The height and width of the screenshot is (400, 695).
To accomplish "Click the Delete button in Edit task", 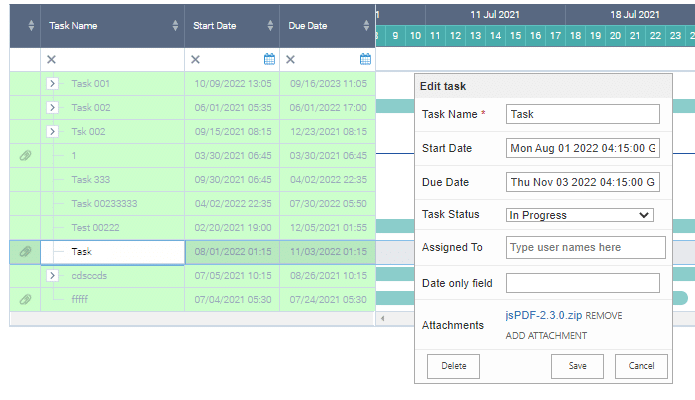I will click(x=453, y=366).
